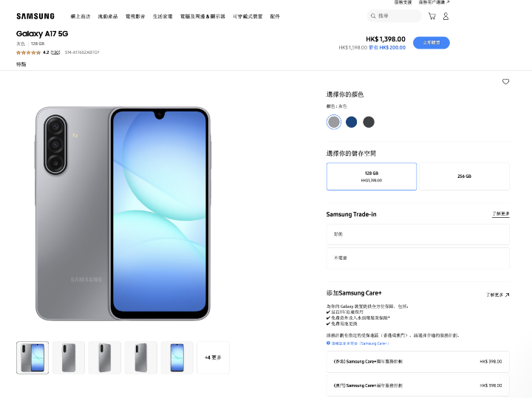Click the blue buy now button
The height and width of the screenshot is (398, 532).
point(432,43)
